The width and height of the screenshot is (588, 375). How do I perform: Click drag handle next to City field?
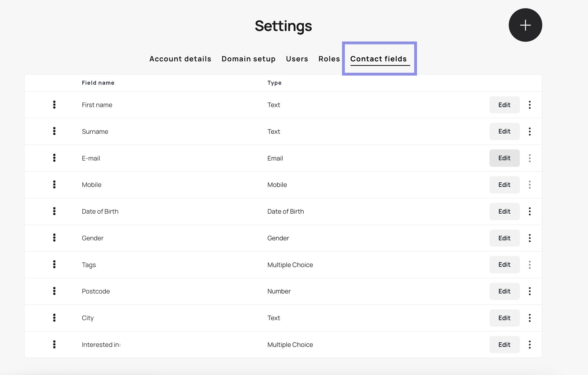click(54, 318)
